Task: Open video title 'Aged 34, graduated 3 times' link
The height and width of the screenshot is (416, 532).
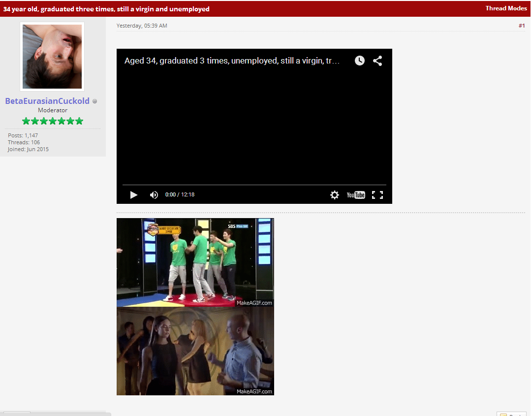Action: click(x=232, y=61)
